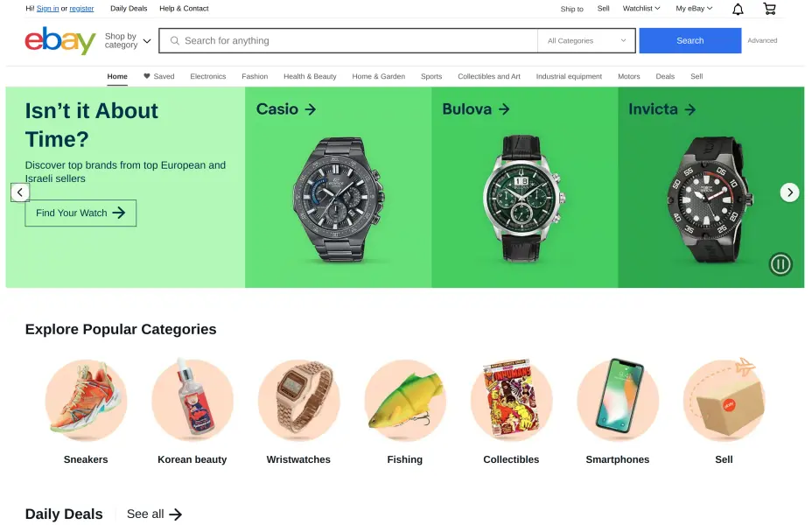Go to next banner slide

(x=789, y=192)
